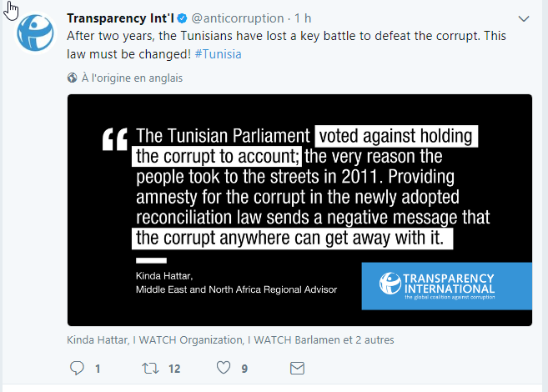Click the Transparency International logo in the image

tap(447, 287)
